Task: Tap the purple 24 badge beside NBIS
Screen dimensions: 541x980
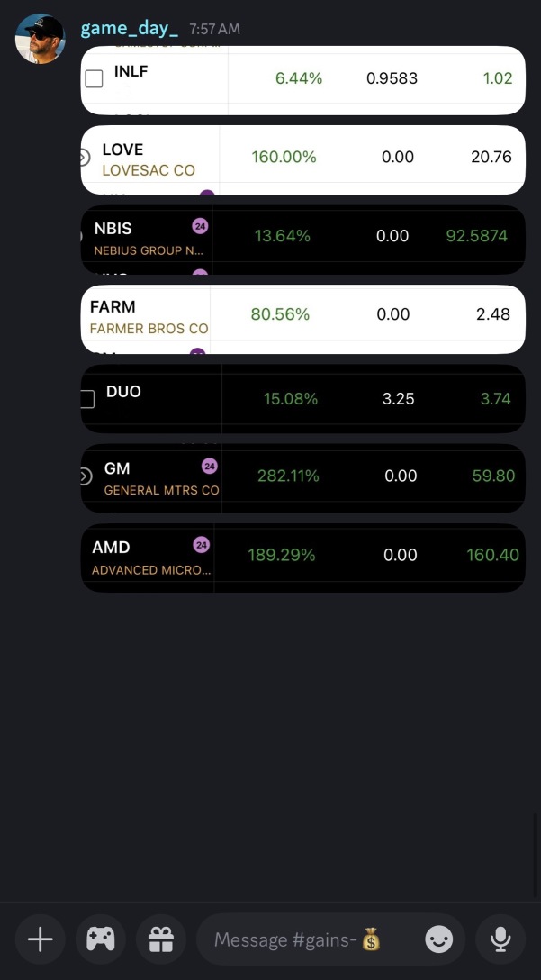Action: (x=200, y=226)
